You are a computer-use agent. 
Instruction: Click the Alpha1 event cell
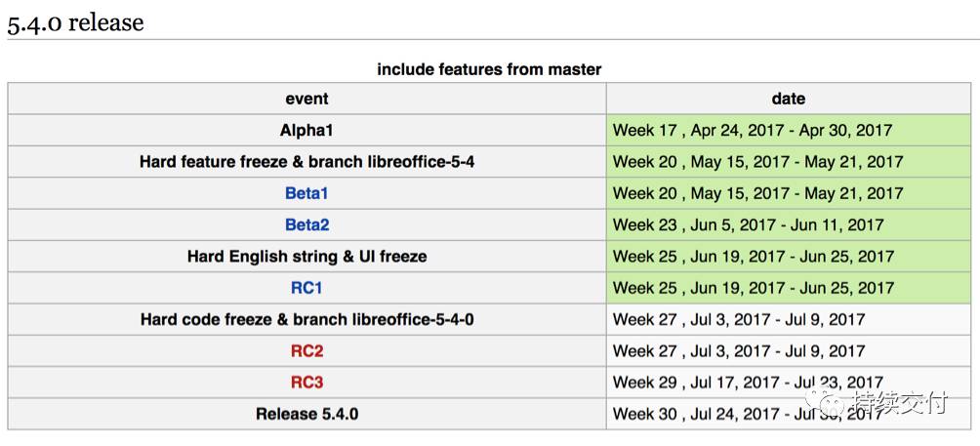pos(306,130)
